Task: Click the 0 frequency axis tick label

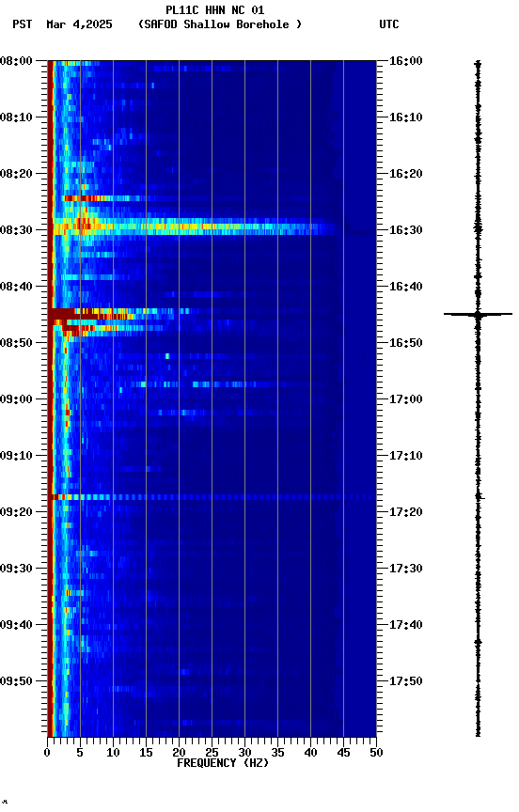Action: click(47, 753)
